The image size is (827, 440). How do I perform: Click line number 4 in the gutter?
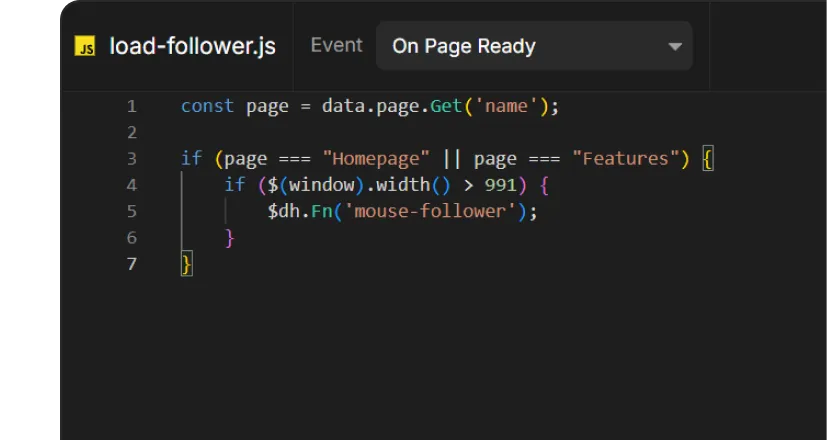132,185
